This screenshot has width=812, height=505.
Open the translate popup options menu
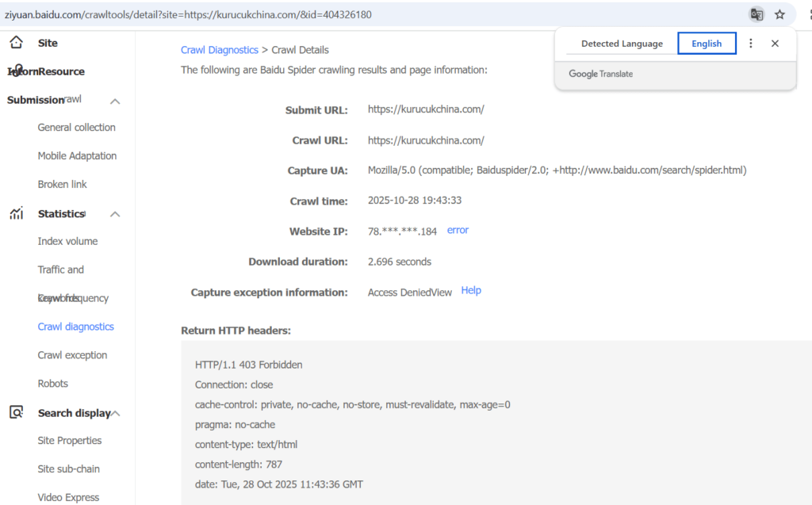(750, 44)
